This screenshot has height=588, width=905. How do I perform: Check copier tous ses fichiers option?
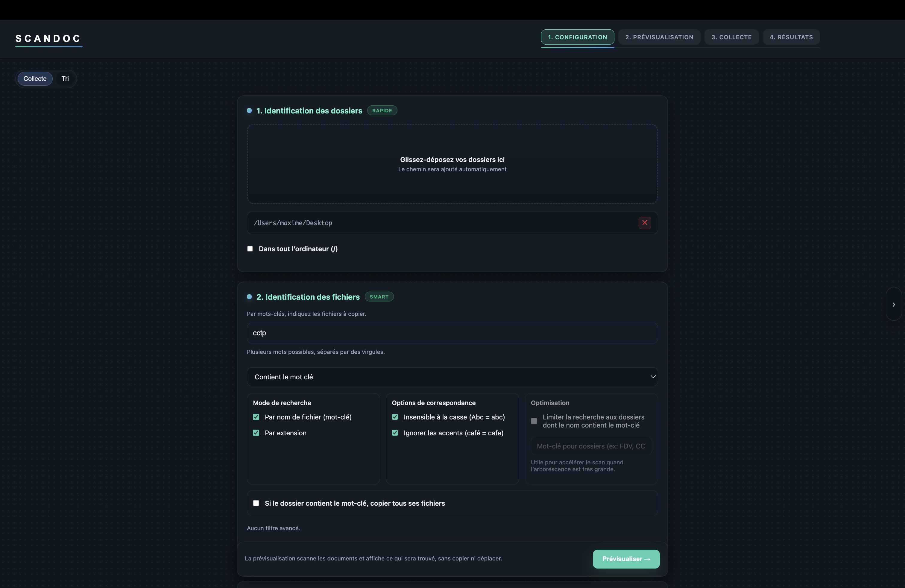click(256, 503)
